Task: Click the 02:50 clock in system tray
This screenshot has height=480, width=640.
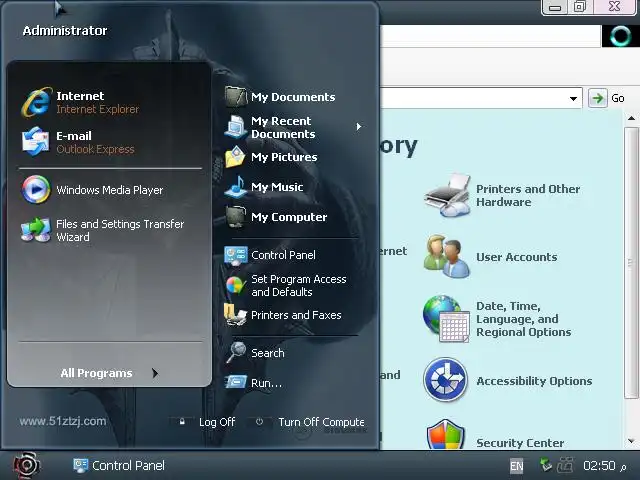Action: (x=599, y=466)
